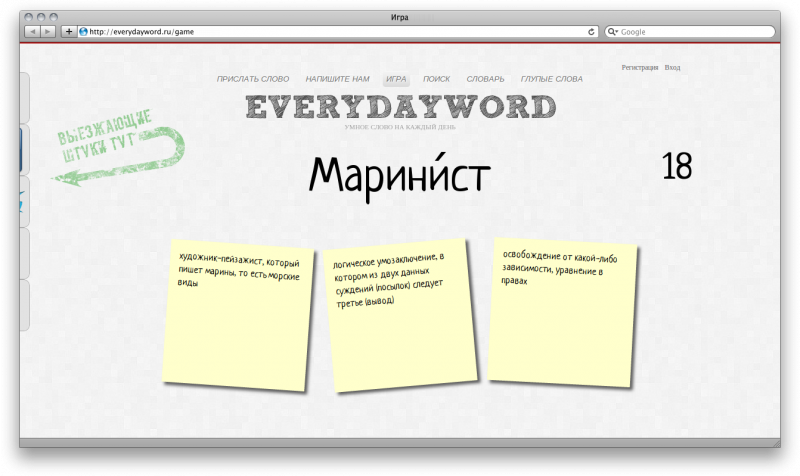Go back with the browser back arrow
Viewport: 800px width, 476px height.
[32, 32]
